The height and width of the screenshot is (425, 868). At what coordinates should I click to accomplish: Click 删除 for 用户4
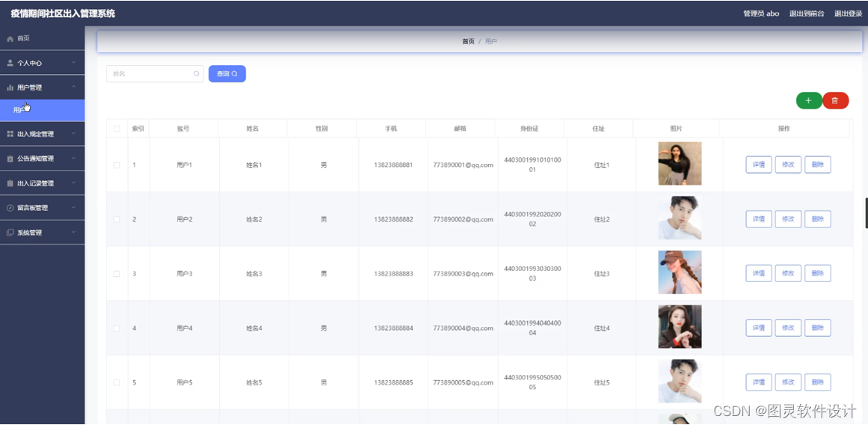coord(818,328)
